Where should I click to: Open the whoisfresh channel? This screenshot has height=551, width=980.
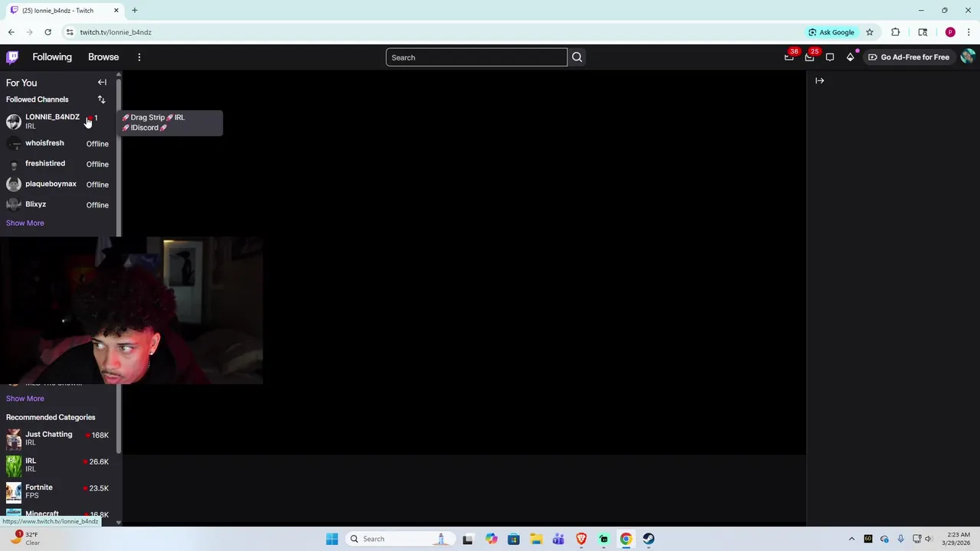pos(59,143)
